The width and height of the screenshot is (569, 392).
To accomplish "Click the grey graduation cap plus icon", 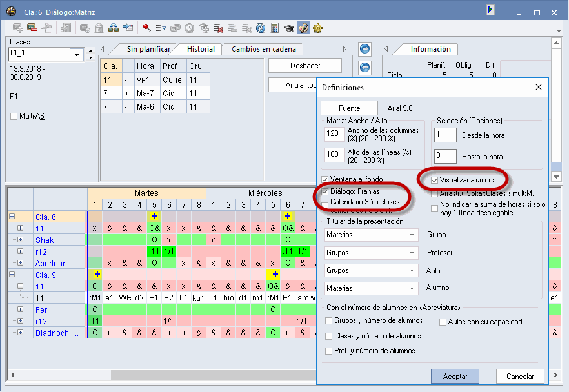I will click(204, 28).
